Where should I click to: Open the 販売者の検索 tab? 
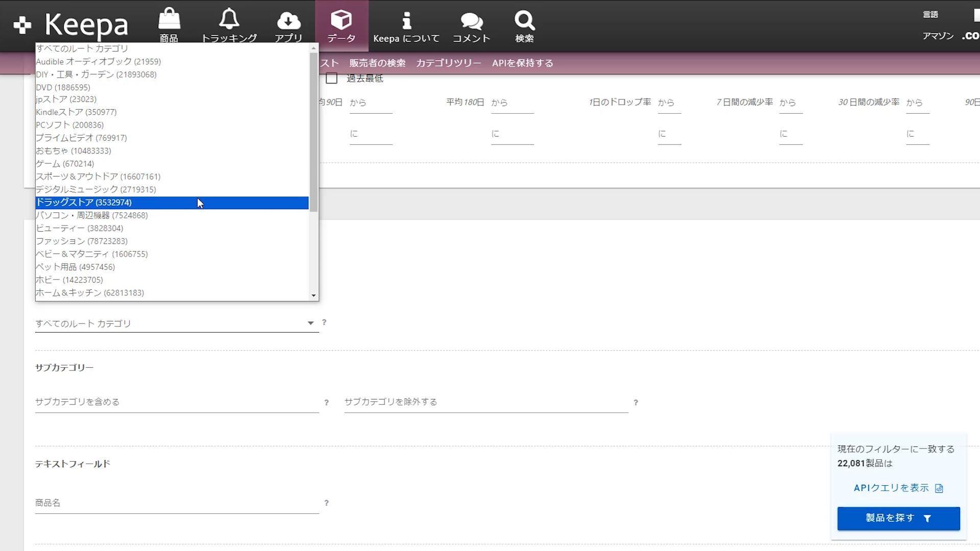[x=377, y=63]
